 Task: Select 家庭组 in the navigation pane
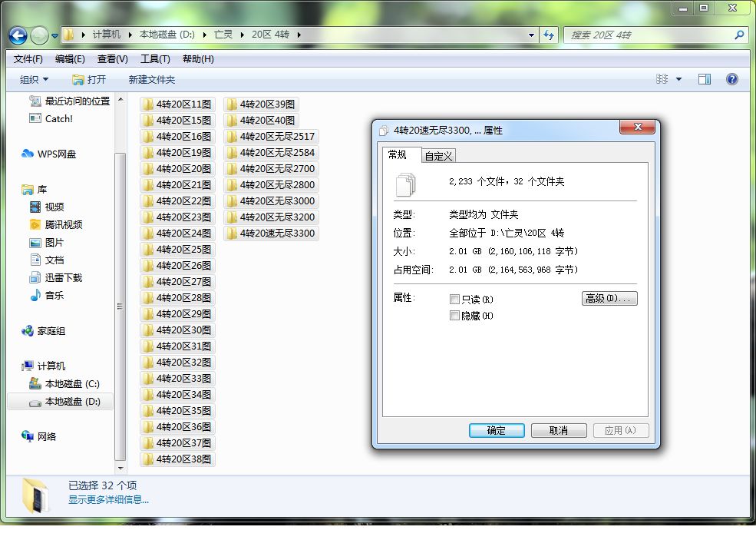43,331
